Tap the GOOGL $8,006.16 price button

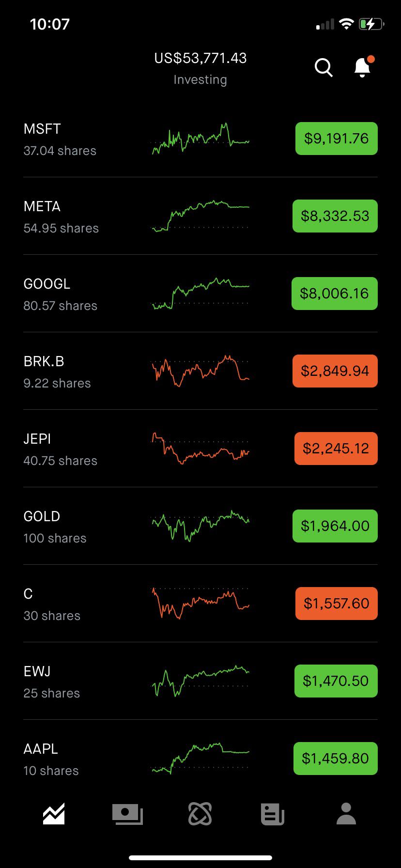tap(335, 294)
